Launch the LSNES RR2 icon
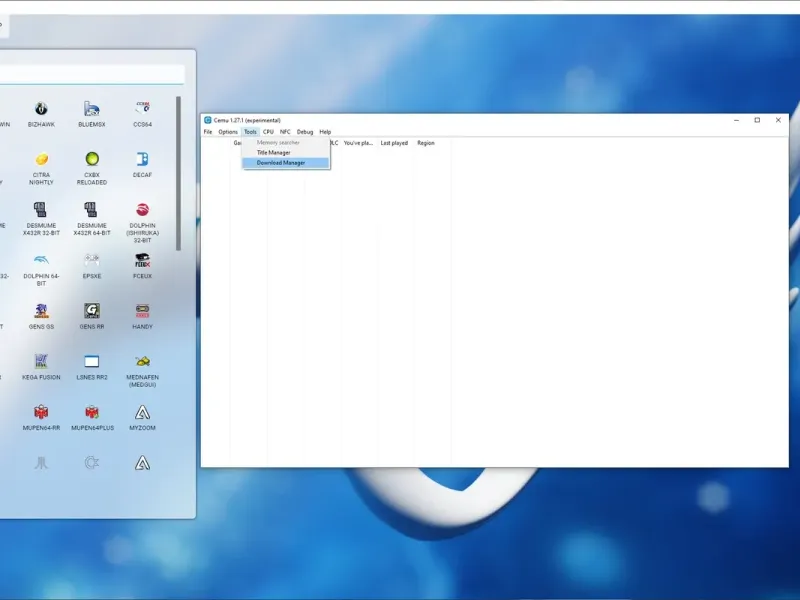This screenshot has height=600, width=800. [x=92, y=362]
